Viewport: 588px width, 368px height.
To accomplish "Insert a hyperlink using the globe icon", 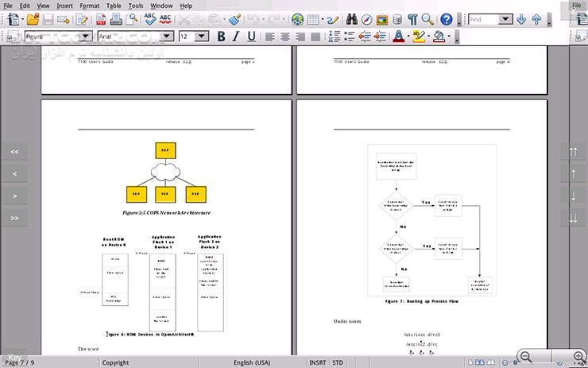I will coord(298,19).
